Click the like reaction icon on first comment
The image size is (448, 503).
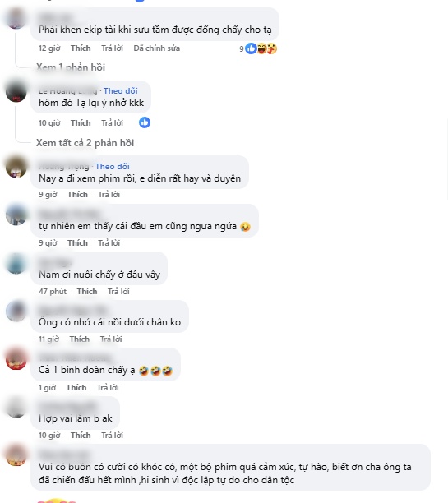(251, 48)
